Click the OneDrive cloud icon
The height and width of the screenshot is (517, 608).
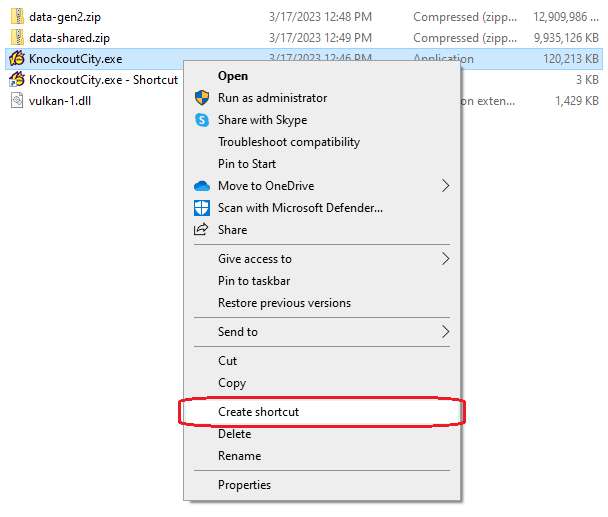201,186
